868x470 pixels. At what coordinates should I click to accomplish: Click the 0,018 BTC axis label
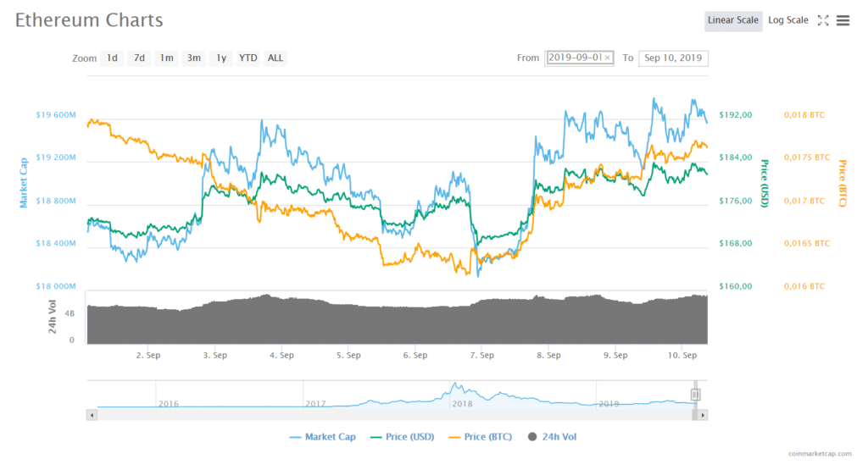click(804, 115)
